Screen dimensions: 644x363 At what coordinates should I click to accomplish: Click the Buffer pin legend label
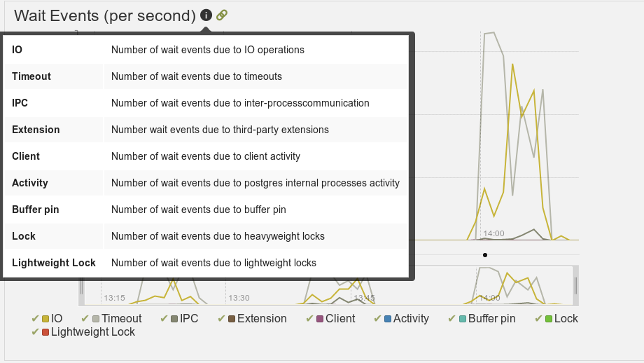(x=491, y=319)
